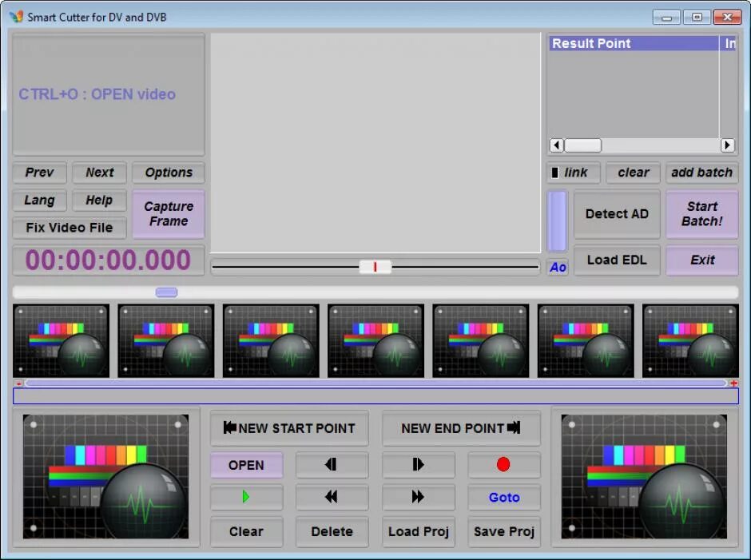Viewport: 751px width, 560px height.
Task: Click the filmstrip zoom scrollbar
Action: click(376, 383)
